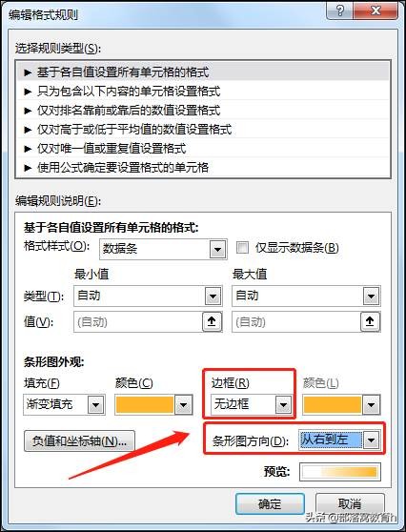Click the 取消 button

pos(350,504)
